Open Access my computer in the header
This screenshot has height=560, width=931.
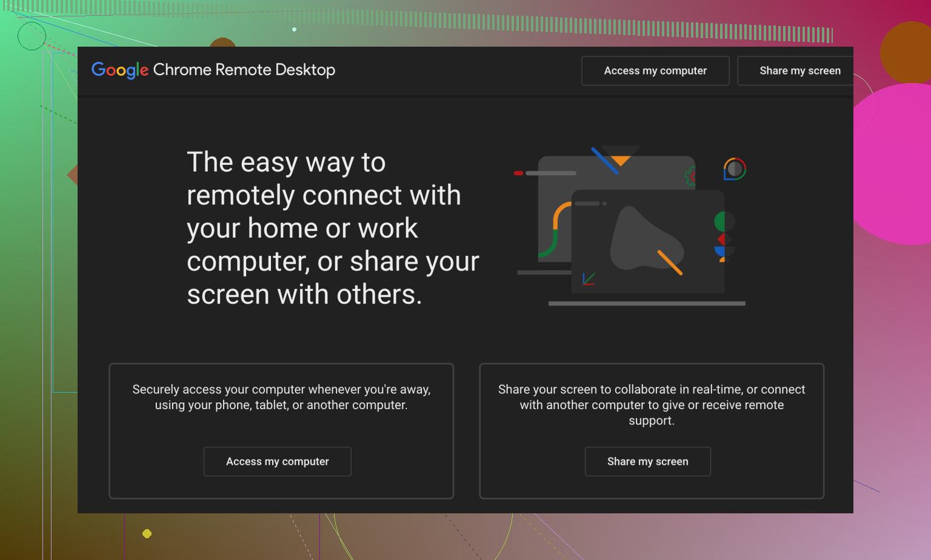(655, 71)
